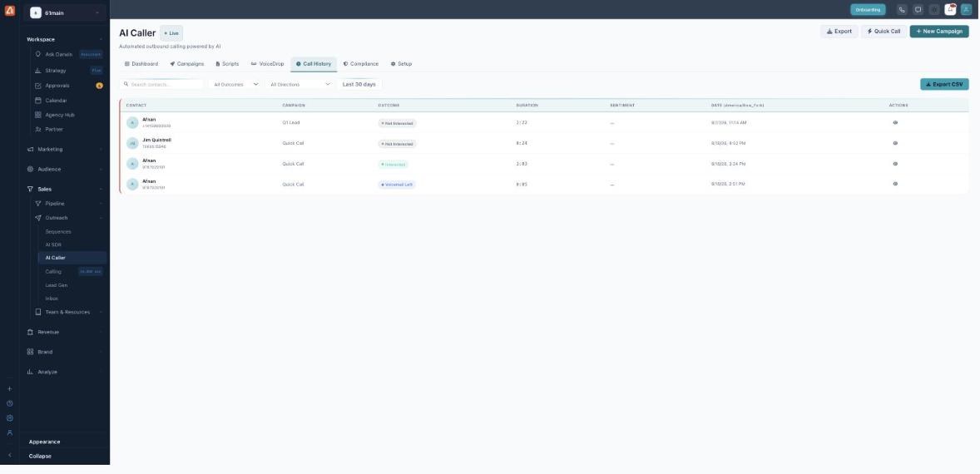Click the Jim Quintrell contact name

pyautogui.click(x=157, y=140)
